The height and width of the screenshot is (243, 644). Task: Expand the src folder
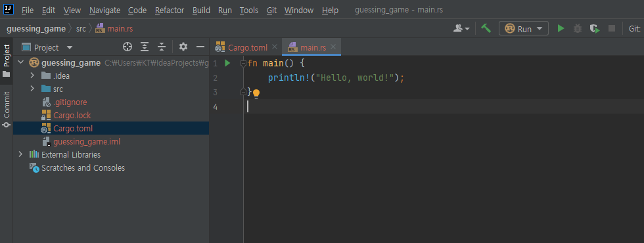coord(32,89)
